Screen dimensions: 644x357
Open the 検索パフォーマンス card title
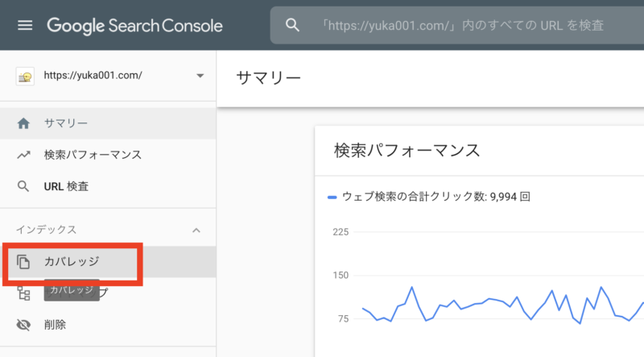(407, 151)
